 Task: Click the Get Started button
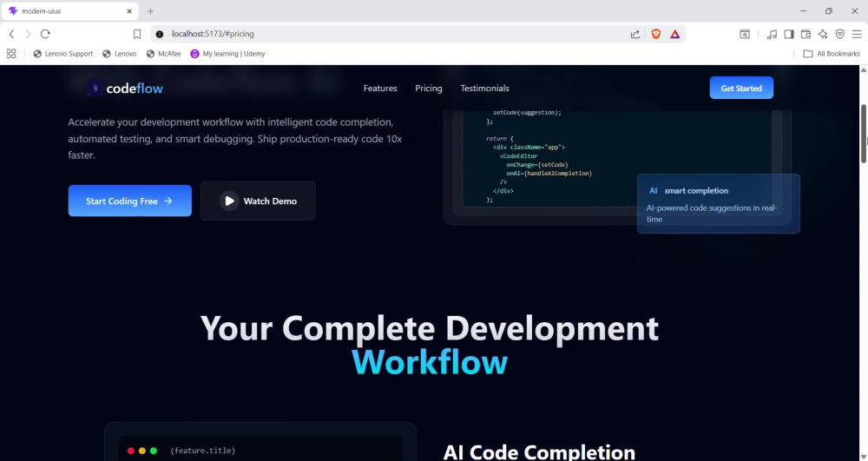pyautogui.click(x=741, y=88)
